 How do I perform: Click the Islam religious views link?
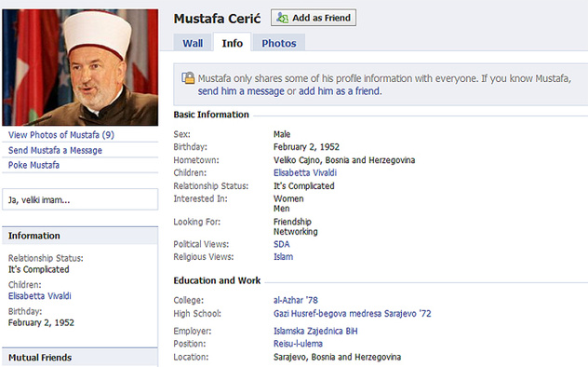pos(283,257)
